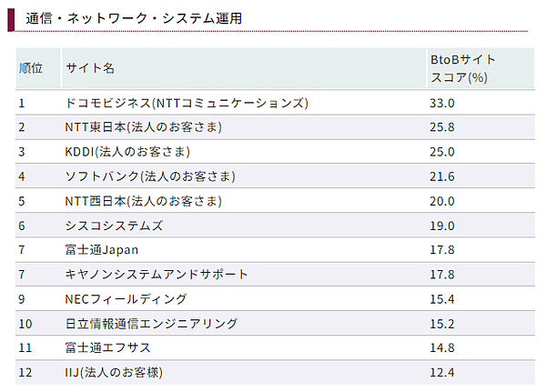Image resolution: width=546 pixels, height=392 pixels.
Task: Select the シスコシステムズ site name
Action: [x=114, y=226]
